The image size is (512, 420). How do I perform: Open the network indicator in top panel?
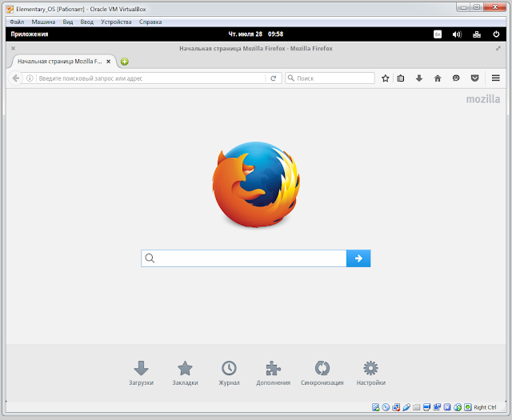pyautogui.click(x=477, y=34)
